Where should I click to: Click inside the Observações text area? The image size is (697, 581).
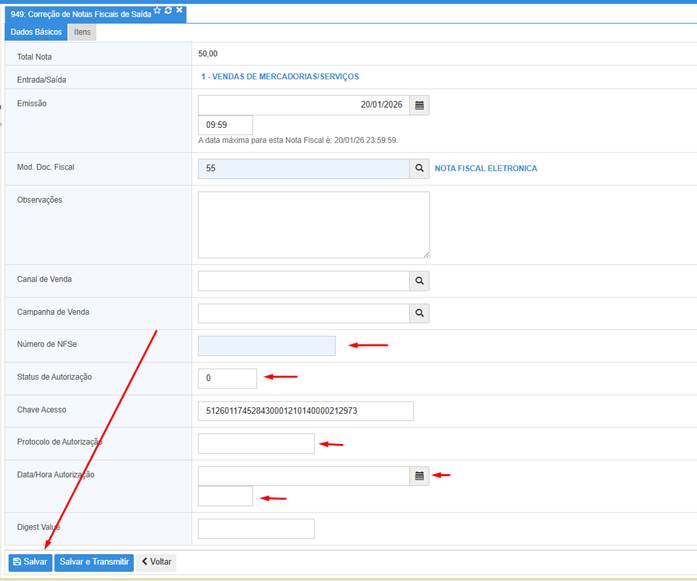point(314,225)
